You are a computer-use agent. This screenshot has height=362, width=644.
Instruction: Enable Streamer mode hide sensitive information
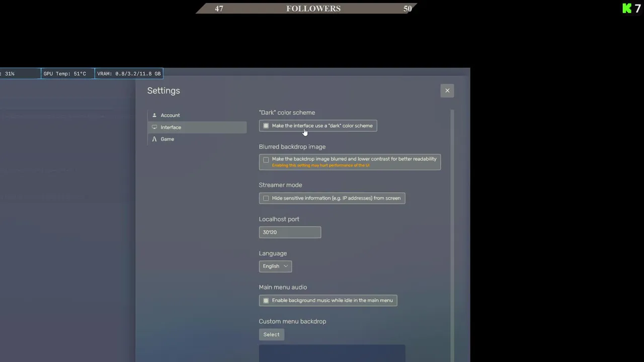pos(266,198)
